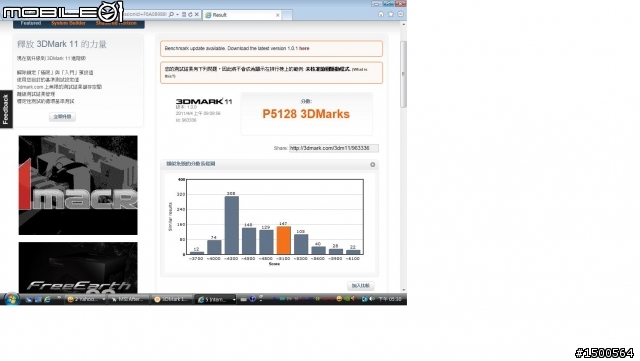
Task: Click the Show Desktop quick launch icon
Action: point(29,300)
